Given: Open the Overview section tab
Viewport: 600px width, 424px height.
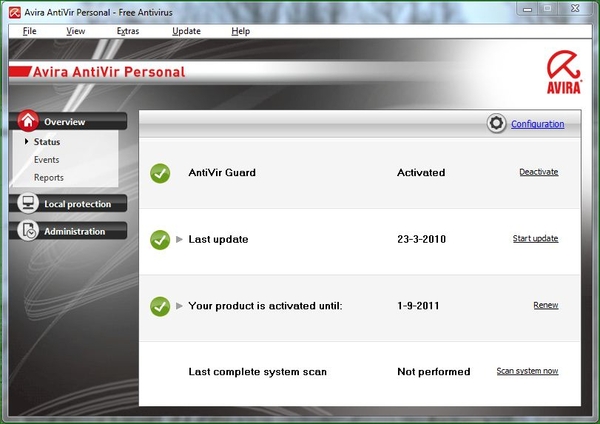Looking at the screenshot, I should point(68,121).
